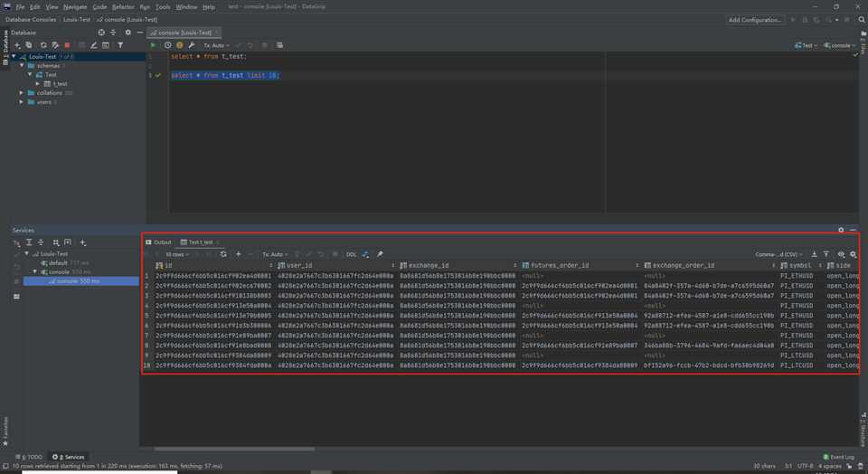Reload the result grid page
The width and height of the screenshot is (868, 474).
coord(223,254)
